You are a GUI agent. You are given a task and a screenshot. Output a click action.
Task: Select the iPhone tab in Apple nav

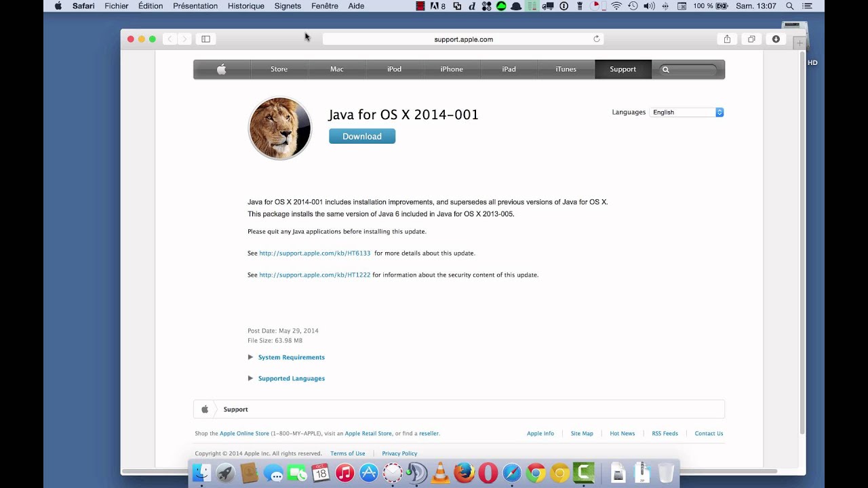click(x=452, y=69)
